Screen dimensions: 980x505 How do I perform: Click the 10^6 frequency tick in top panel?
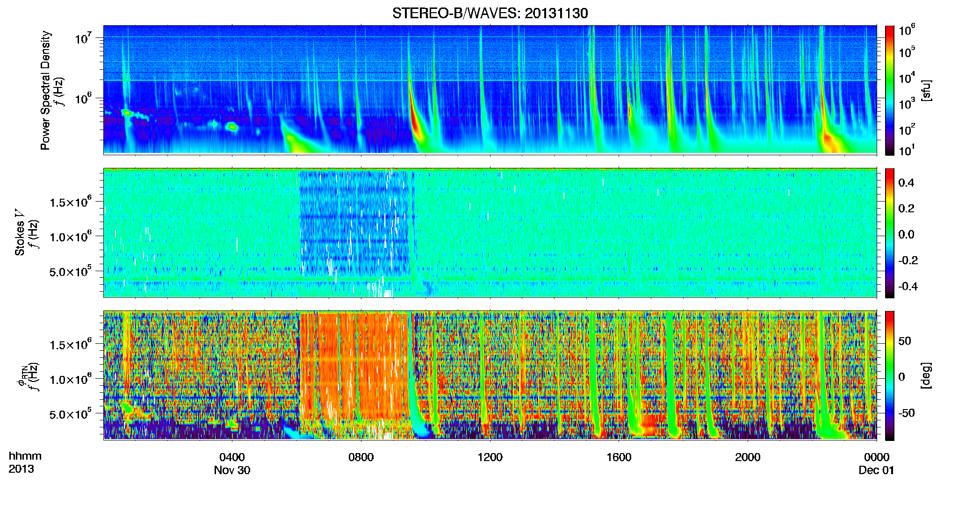pyautogui.click(x=83, y=98)
